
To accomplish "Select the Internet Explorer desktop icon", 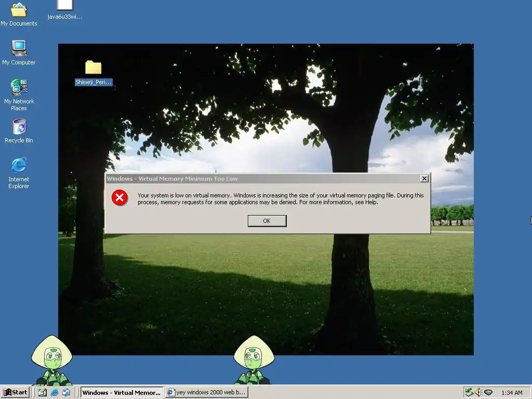I will point(19,173).
